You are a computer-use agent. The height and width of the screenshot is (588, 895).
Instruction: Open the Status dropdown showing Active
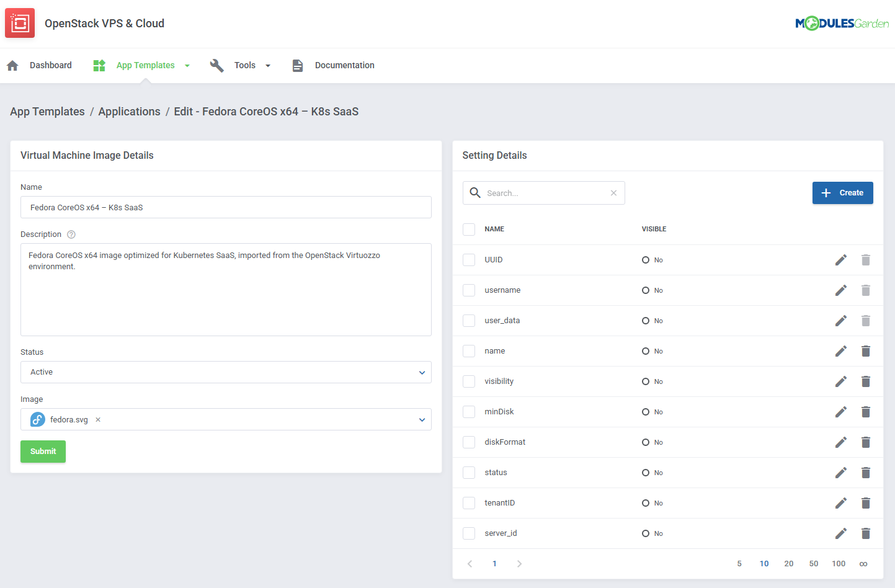point(226,372)
